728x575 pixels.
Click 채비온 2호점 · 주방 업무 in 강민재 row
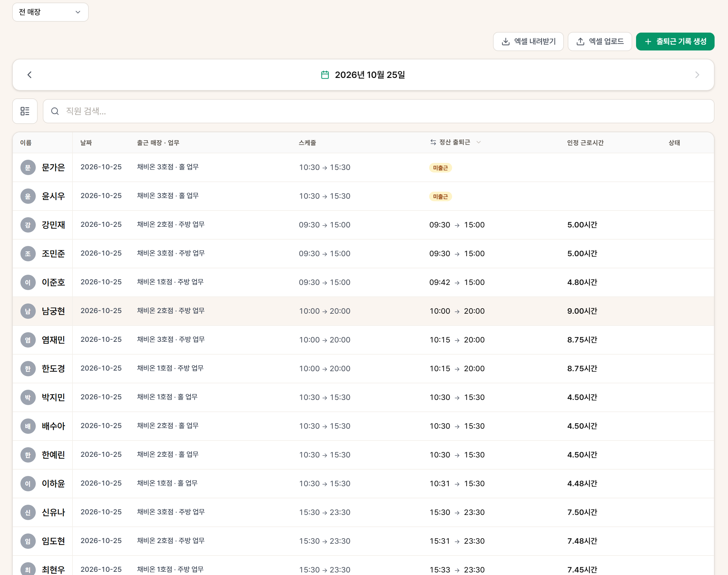pyautogui.click(x=171, y=224)
